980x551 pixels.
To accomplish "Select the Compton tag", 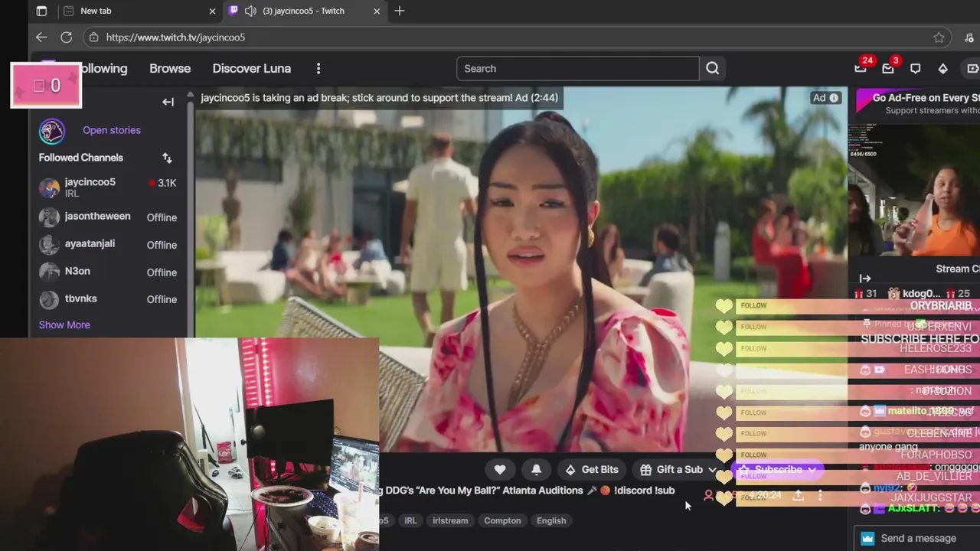I will coord(502,520).
